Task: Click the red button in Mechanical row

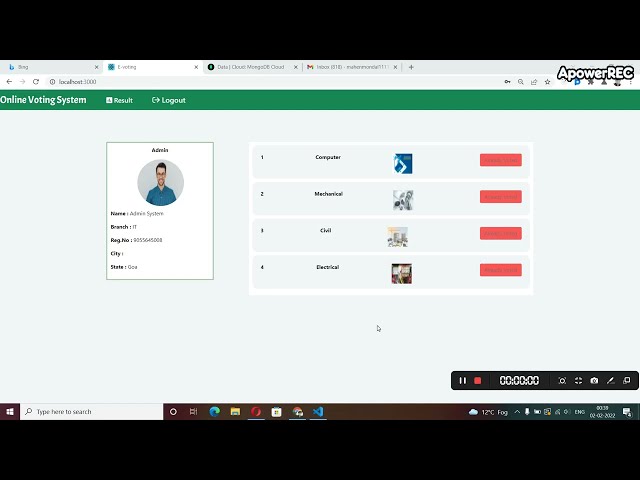Action: pos(500,197)
